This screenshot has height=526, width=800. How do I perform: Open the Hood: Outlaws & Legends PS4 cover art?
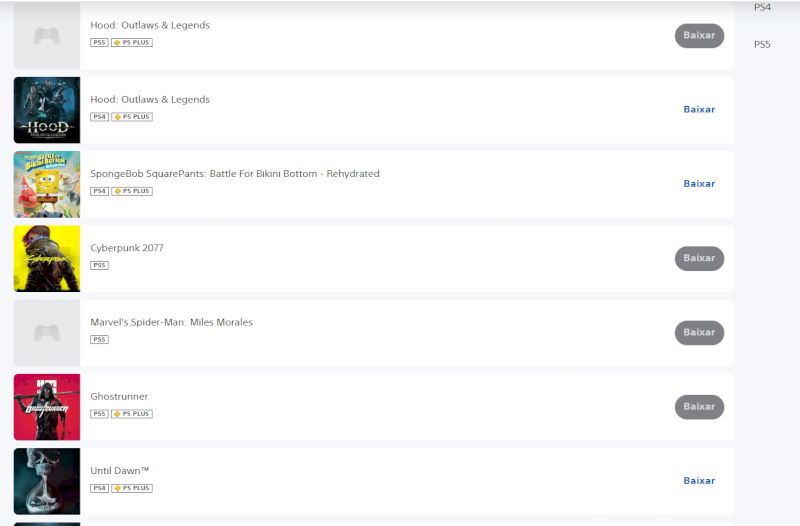coord(47,110)
